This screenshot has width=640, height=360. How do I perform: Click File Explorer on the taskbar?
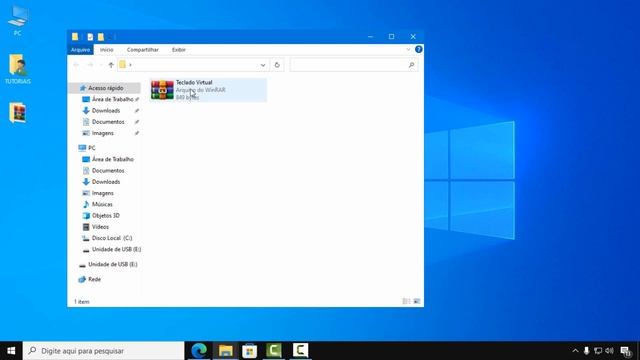tap(225, 351)
